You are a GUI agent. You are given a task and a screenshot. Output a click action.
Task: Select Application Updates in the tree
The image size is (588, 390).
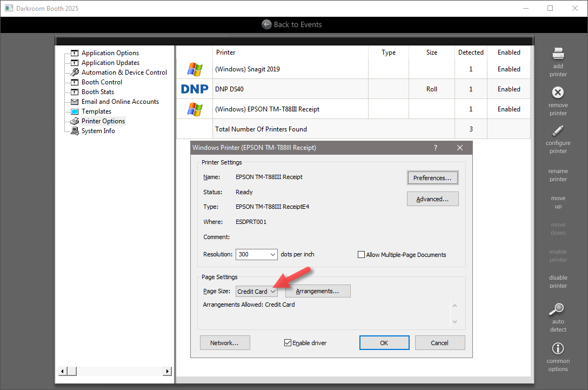tap(111, 63)
